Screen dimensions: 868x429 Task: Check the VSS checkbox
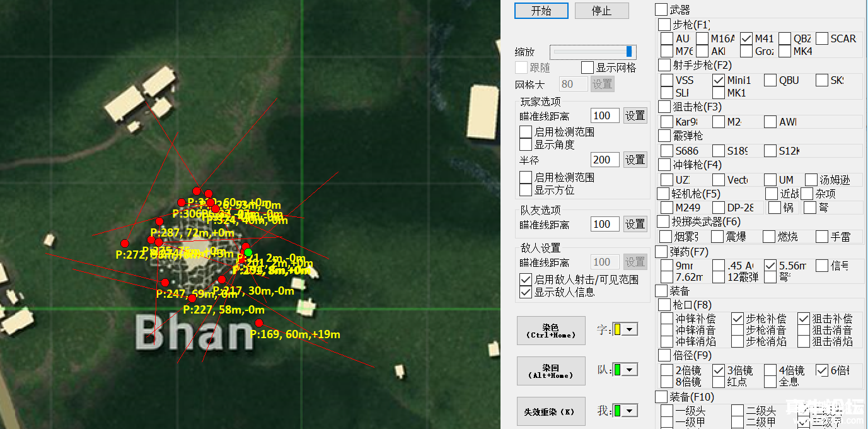[667, 80]
